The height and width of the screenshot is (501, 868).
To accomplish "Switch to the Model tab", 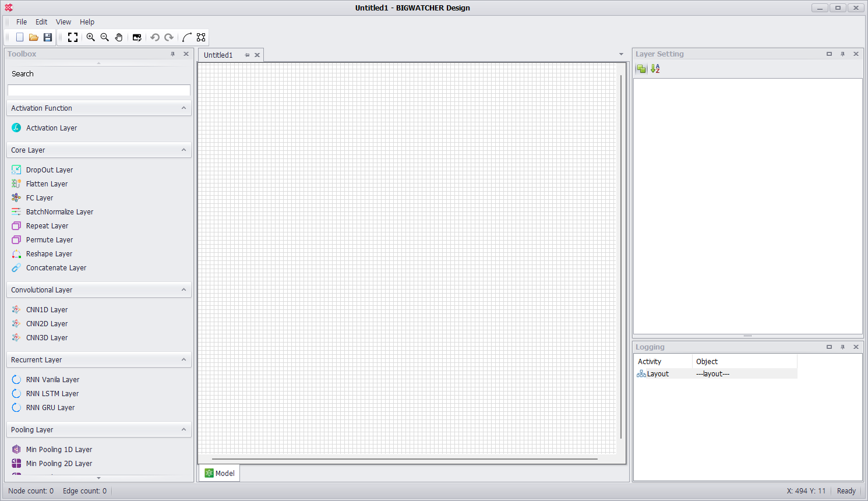I will [220, 474].
